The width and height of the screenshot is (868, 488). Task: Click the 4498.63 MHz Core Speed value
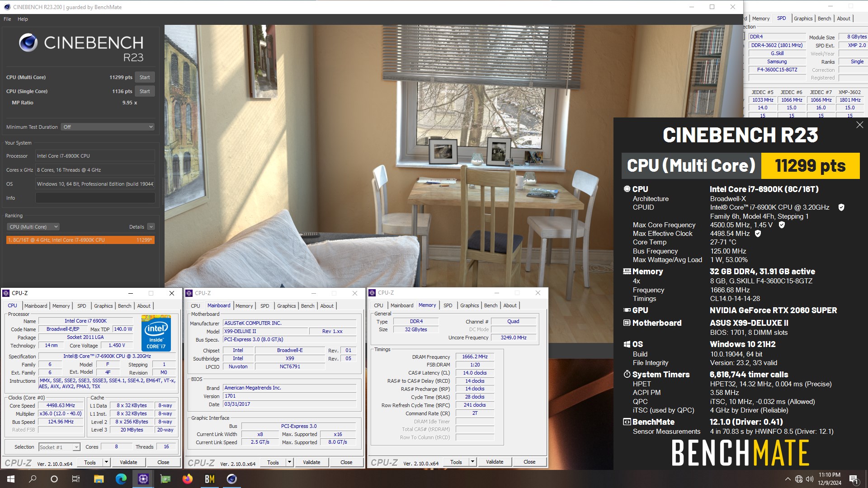tap(61, 406)
